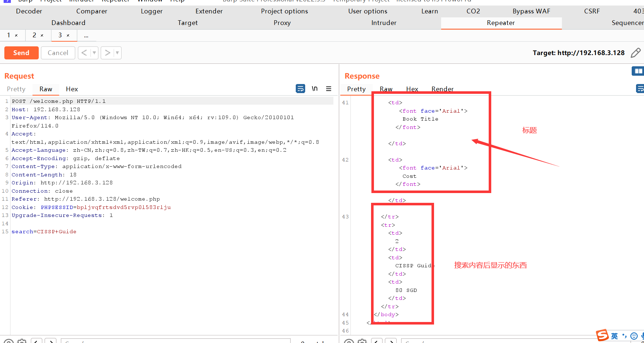The image size is (644, 343).
Task: Click the Response panel heading
Action: point(362,76)
